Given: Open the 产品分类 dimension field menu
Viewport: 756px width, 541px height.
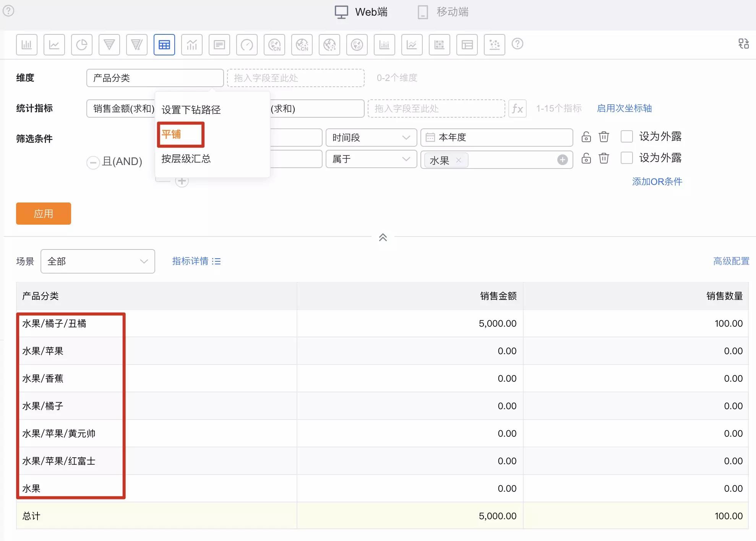Looking at the screenshot, I should click(x=155, y=78).
